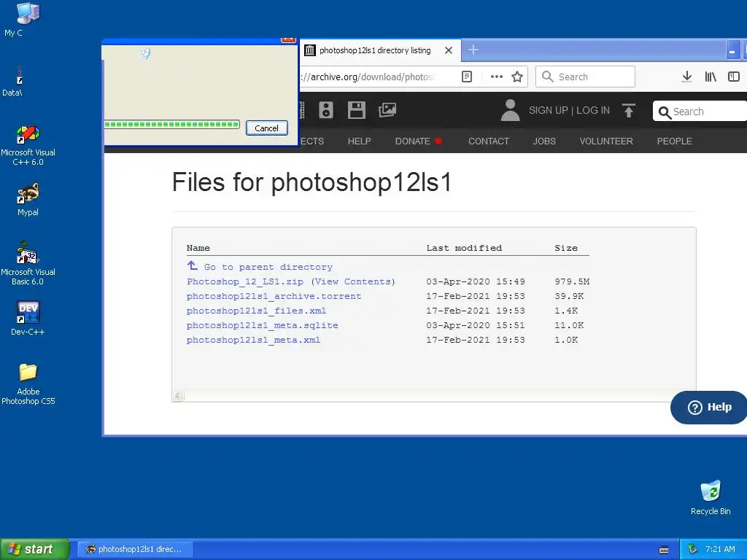Screen dimensions: 747x560
Task: Click the Archive.org upload arrow icon
Action: point(629,111)
